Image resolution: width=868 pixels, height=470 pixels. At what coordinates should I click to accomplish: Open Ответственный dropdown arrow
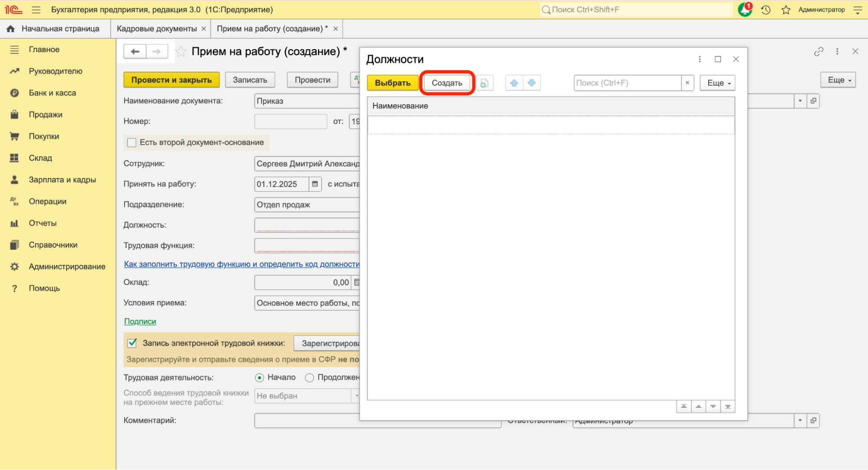tap(800, 420)
